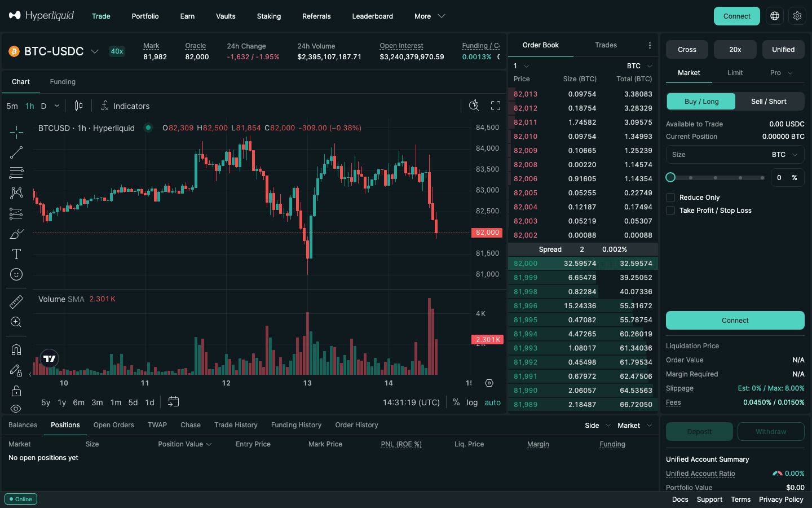This screenshot has width=812, height=508.
Task: Open the Funding tab
Action: click(x=63, y=82)
